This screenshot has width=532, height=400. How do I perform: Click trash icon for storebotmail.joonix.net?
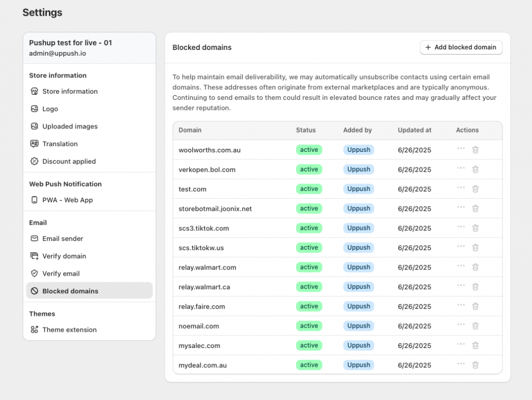point(475,209)
